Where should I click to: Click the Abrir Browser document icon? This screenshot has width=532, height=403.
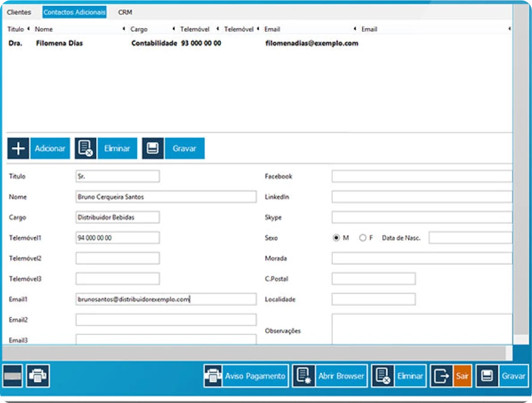[303, 376]
